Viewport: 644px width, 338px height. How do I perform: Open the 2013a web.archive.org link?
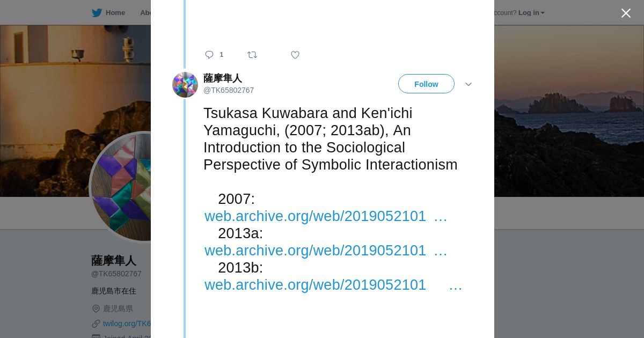tap(315, 251)
